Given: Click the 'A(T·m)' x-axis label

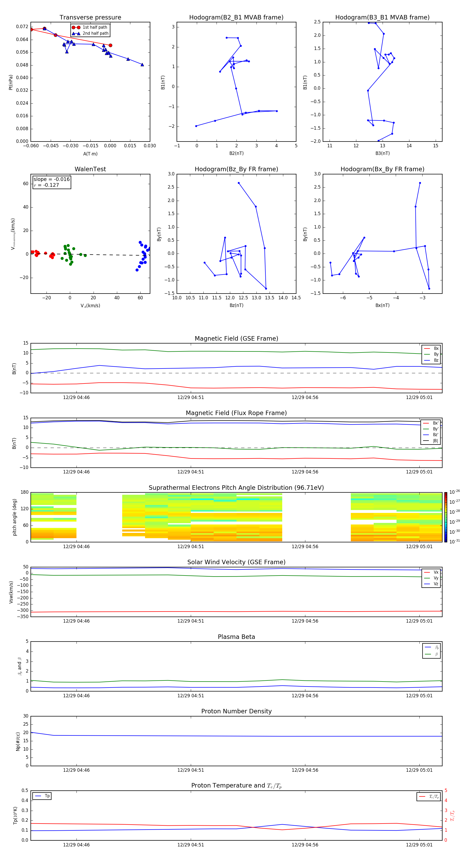Looking at the screenshot, I should 90,154.
